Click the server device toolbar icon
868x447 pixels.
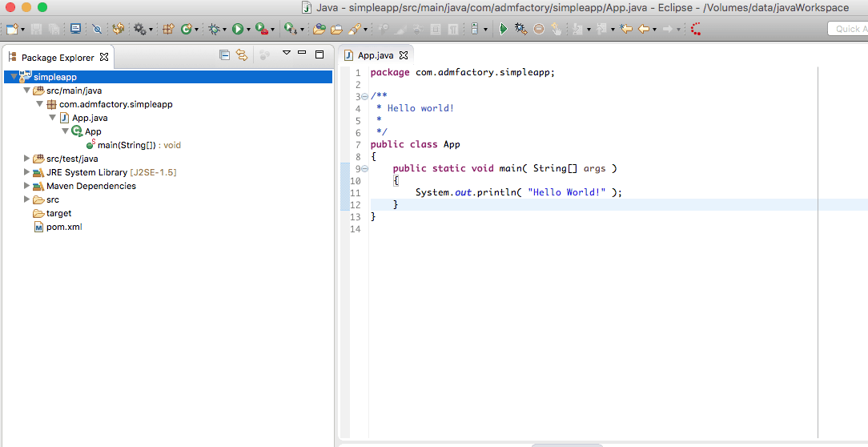475,29
